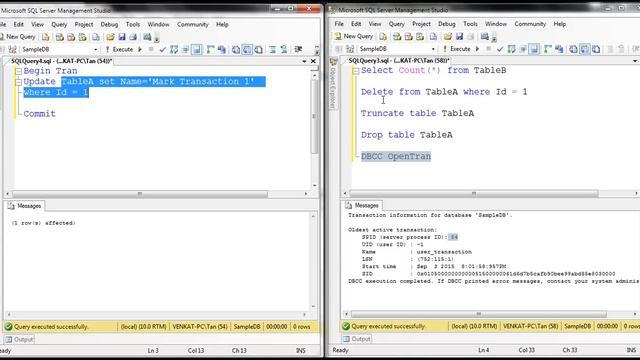
Task: Collapse the Update TableA code block
Action: 18,82
